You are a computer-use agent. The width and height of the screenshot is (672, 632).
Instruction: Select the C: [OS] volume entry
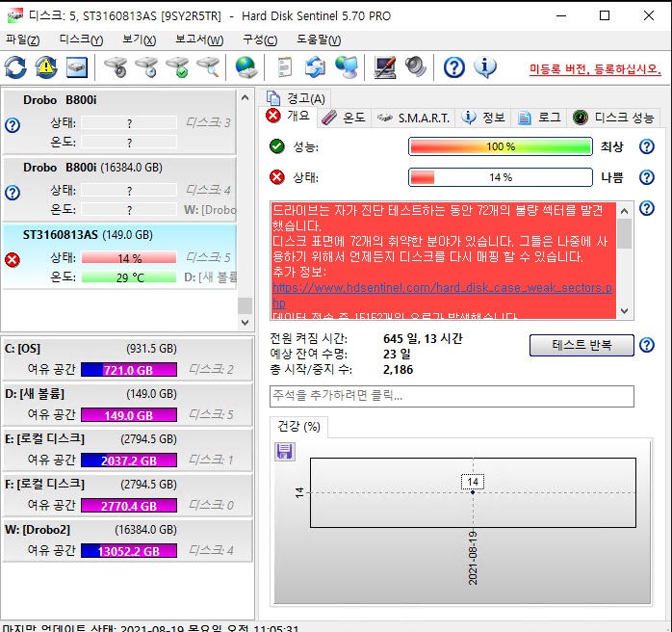click(127, 358)
